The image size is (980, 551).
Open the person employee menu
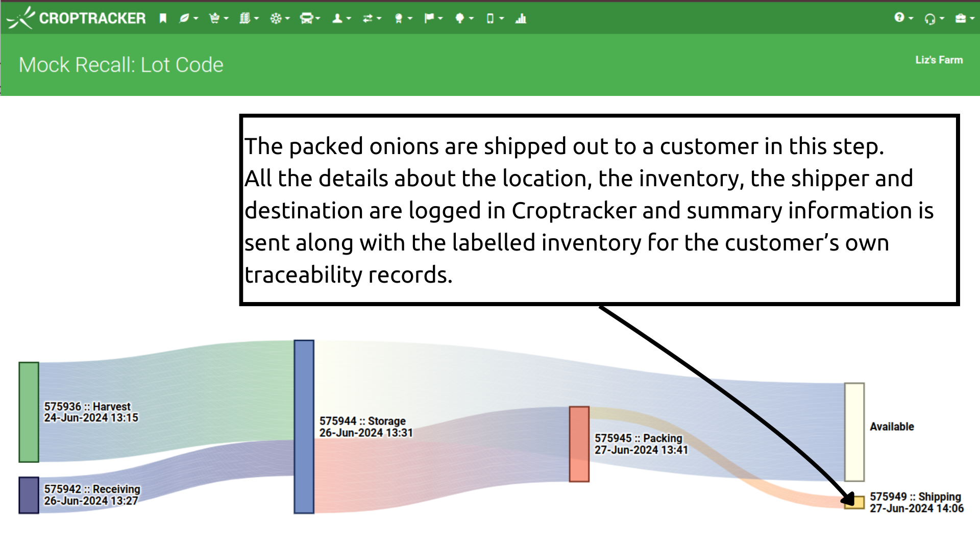click(x=341, y=18)
